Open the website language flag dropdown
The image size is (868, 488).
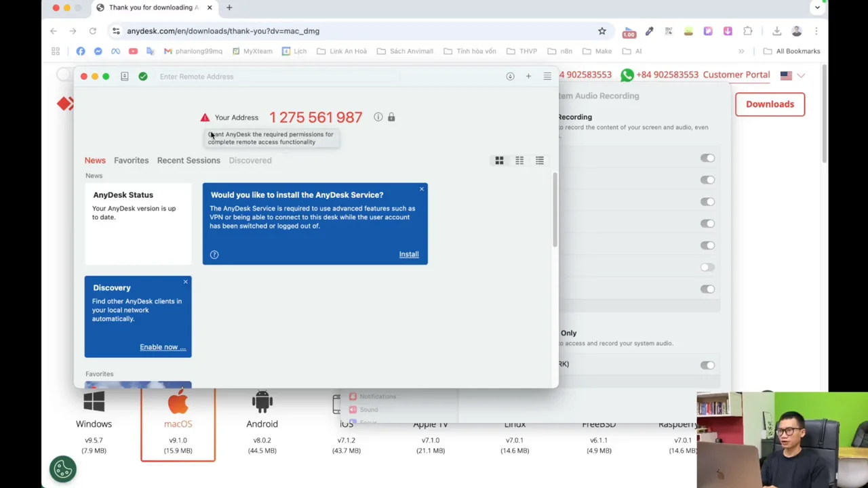point(792,75)
